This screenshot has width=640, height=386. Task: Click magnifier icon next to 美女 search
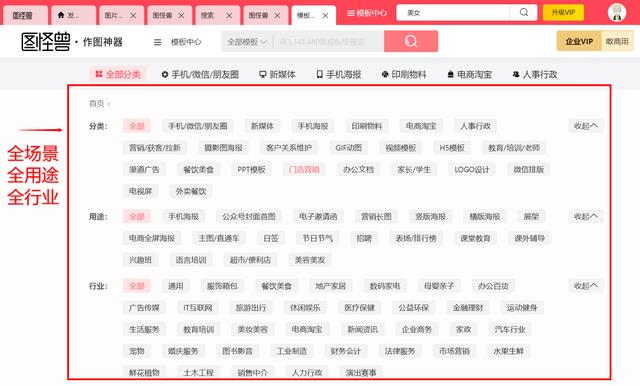524,13
